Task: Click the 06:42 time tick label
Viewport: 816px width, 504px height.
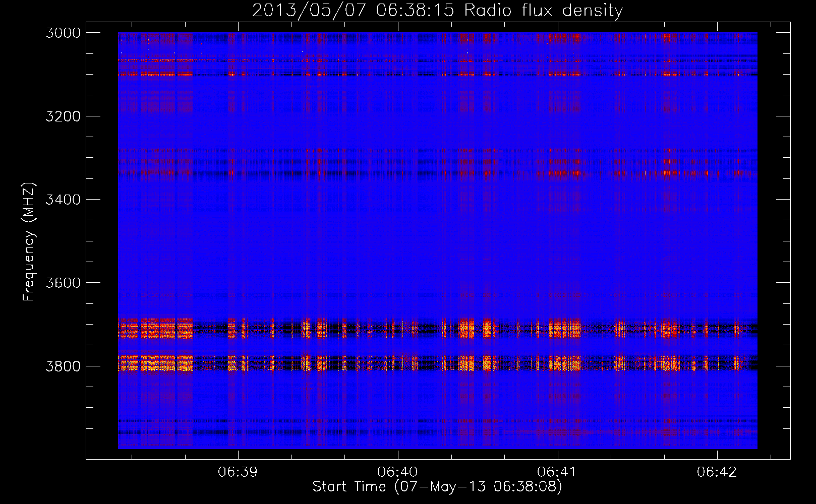Action: pos(717,472)
